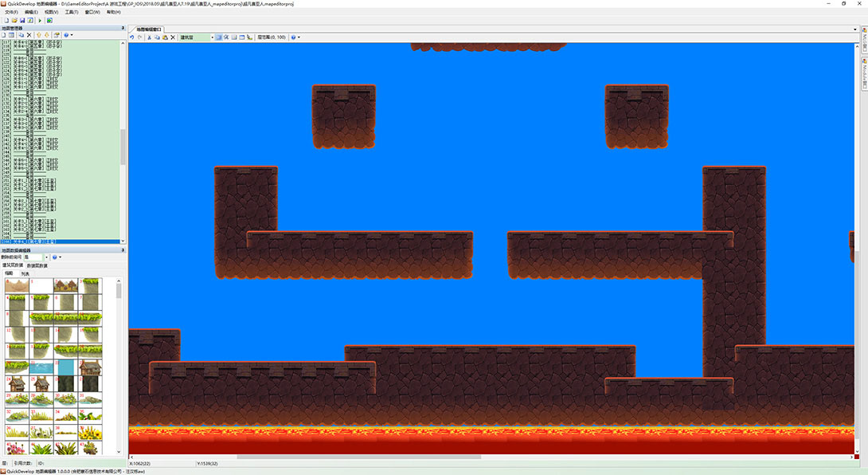
Task: Click the tile palette vertical scrollbar thumb
Action: click(119, 292)
